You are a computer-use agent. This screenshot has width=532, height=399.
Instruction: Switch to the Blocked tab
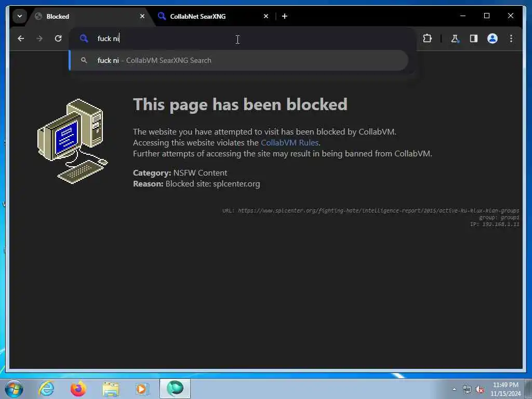89,16
